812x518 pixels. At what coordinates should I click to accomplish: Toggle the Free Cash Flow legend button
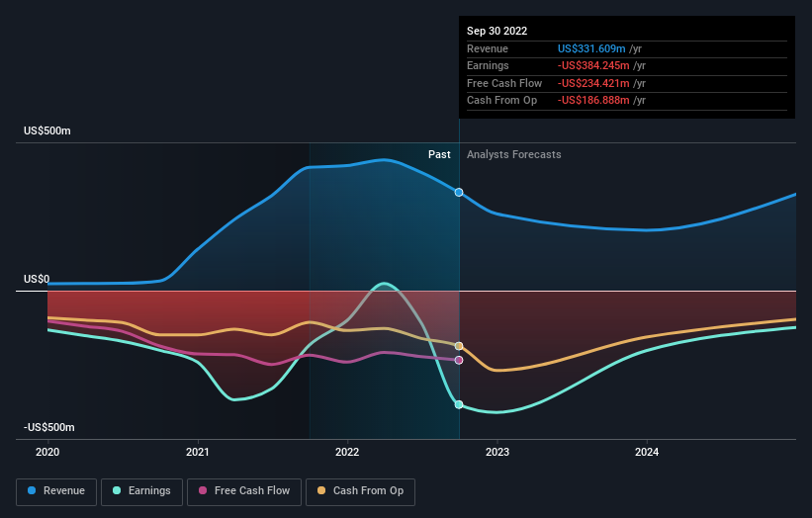(244, 491)
